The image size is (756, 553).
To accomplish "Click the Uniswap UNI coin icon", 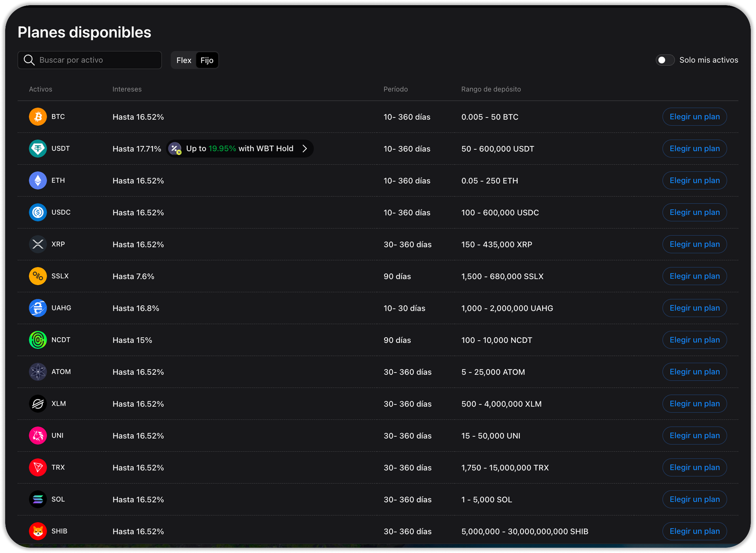I will pos(38,436).
